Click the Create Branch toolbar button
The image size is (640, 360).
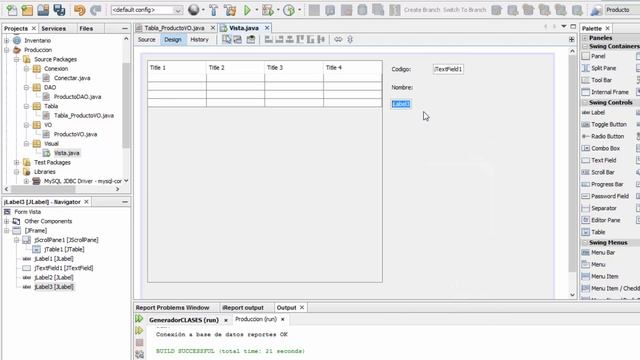[x=422, y=10]
